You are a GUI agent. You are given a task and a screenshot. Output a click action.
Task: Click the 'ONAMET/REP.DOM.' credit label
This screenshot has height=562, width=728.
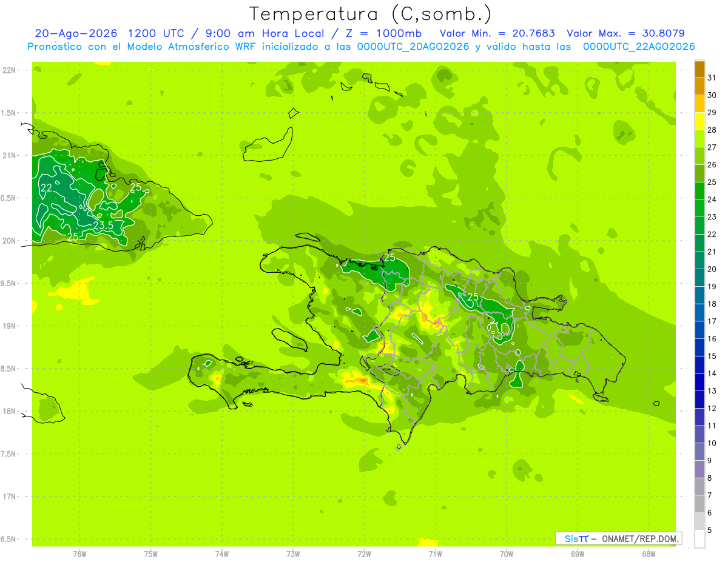point(639,538)
